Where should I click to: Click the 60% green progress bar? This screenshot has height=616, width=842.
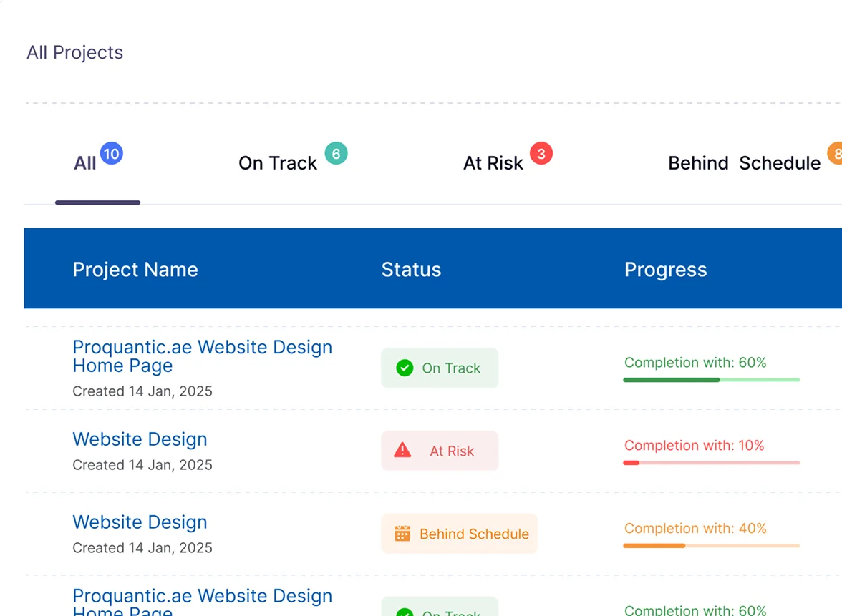712,380
